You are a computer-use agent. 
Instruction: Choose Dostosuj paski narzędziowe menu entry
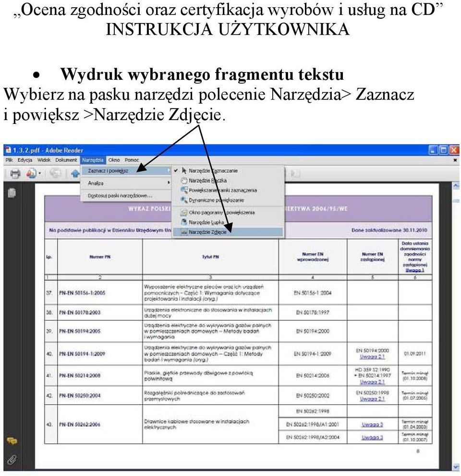tap(120, 196)
